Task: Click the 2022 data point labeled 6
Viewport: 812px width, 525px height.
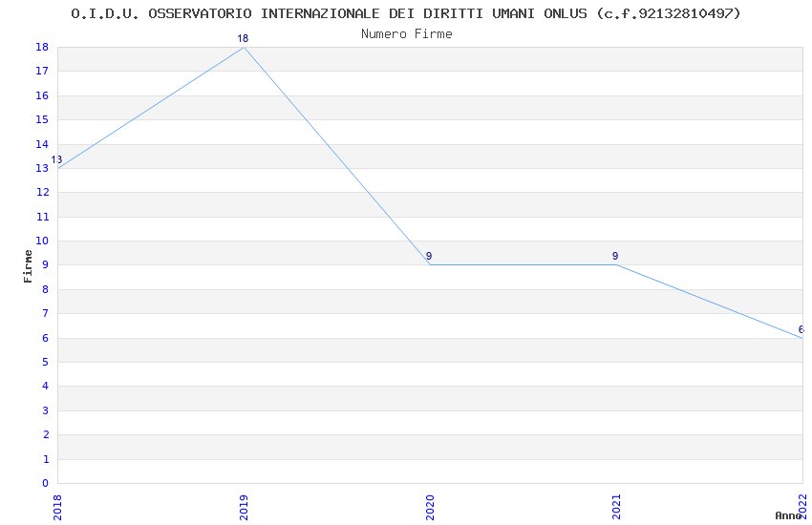Action: [802, 338]
